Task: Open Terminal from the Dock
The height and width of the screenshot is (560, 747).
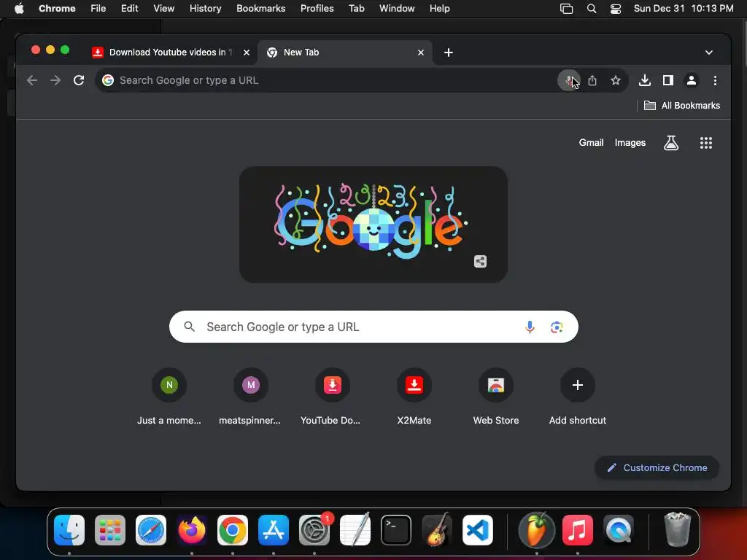Action: tap(396, 530)
